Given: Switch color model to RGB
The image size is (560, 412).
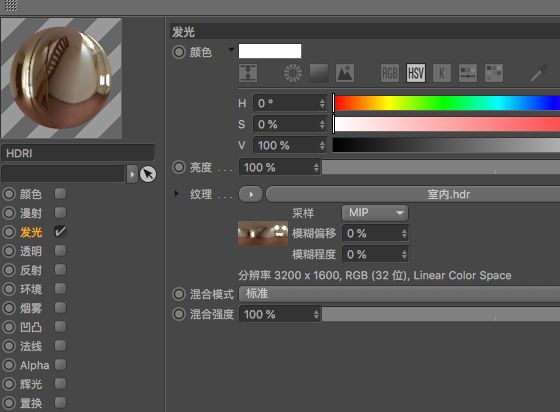Looking at the screenshot, I should tap(390, 73).
